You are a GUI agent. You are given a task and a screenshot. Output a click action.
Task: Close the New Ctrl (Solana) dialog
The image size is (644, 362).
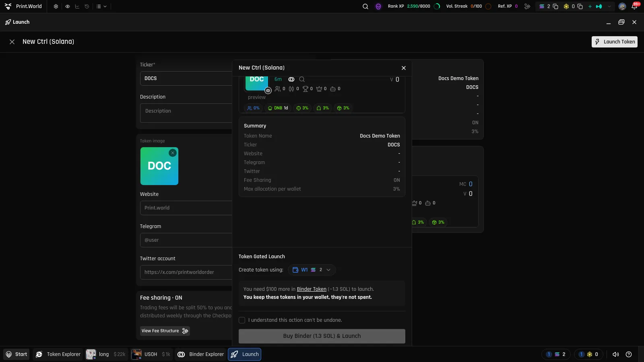click(x=404, y=68)
